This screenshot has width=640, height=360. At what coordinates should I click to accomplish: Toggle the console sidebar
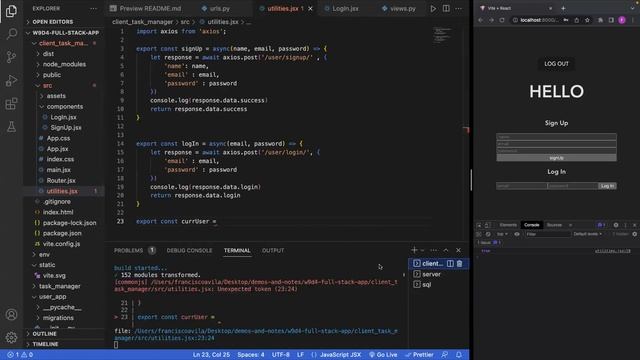point(479,234)
